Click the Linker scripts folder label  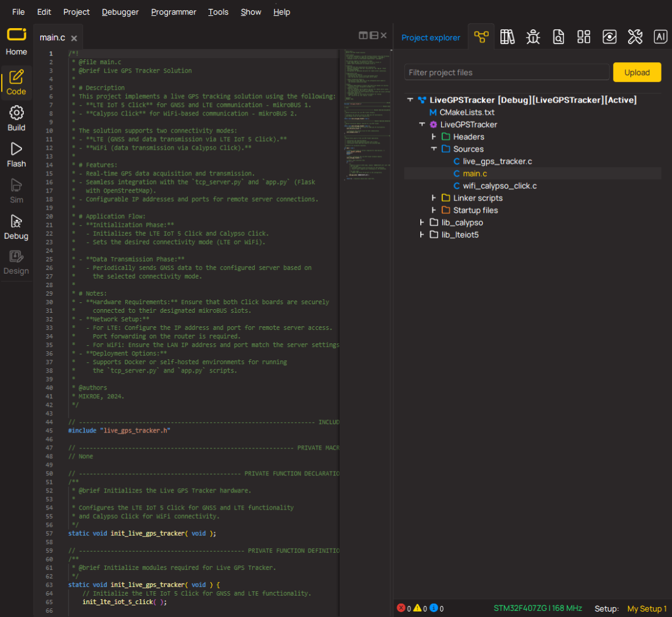[x=478, y=198]
